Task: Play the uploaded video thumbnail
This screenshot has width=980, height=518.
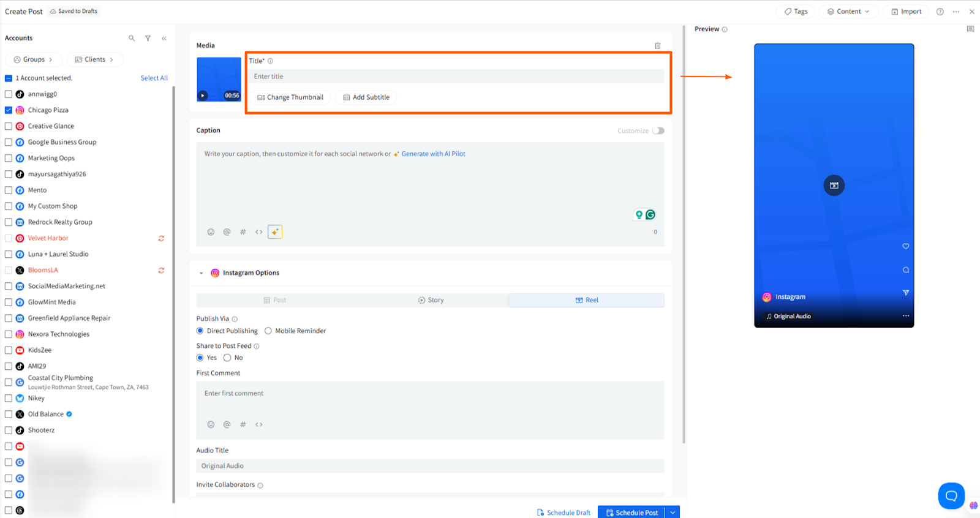Action: coord(203,96)
